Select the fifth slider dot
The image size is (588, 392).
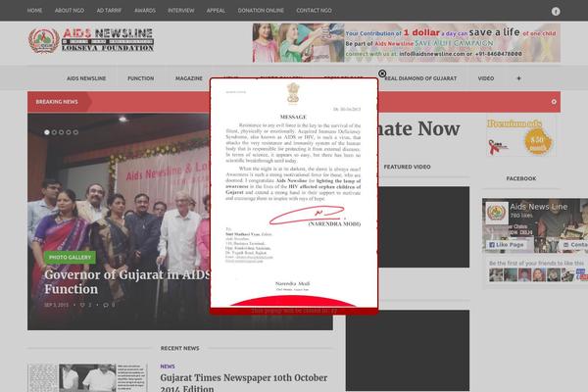75,132
